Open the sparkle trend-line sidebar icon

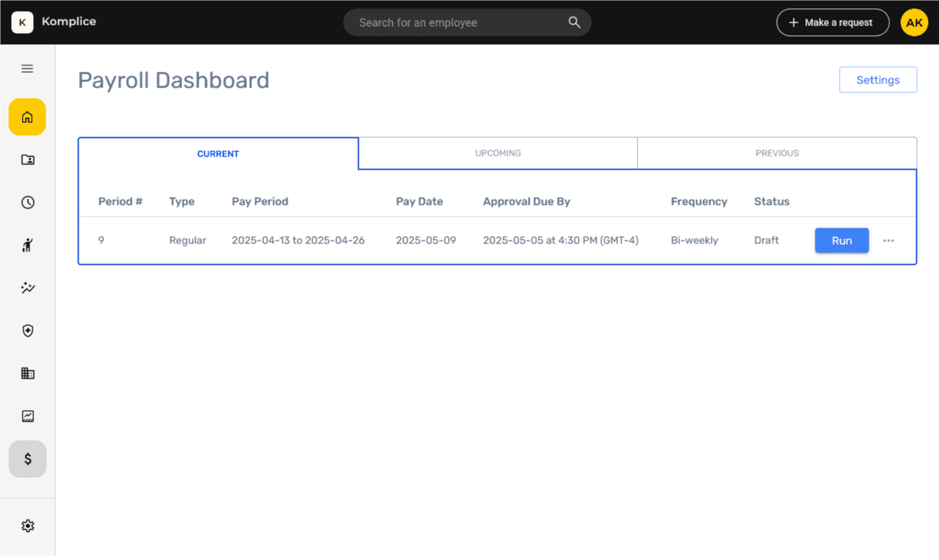click(27, 288)
